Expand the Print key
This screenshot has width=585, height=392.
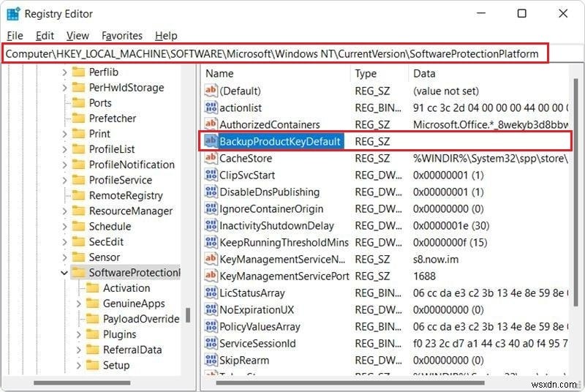(64, 134)
